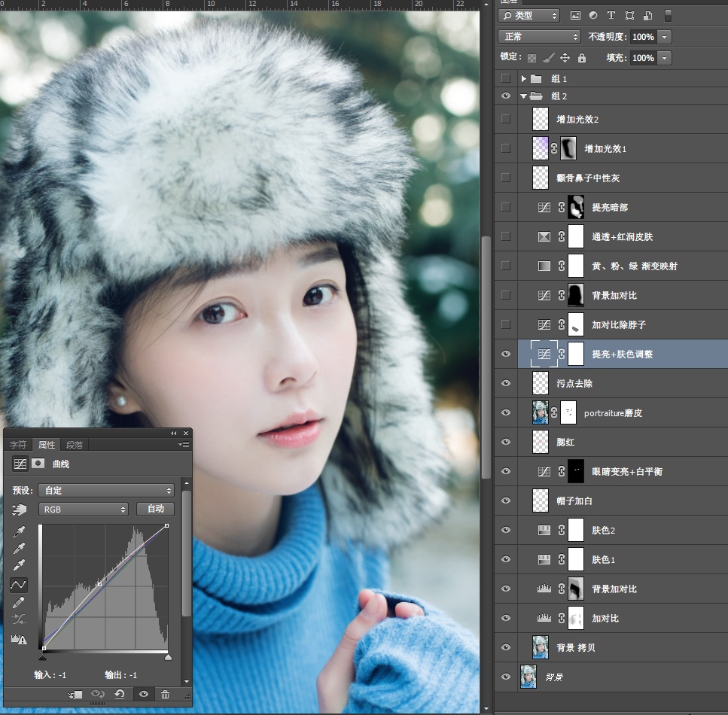The width and height of the screenshot is (728, 715).
Task: Click the black point input slider triangle
Action: [x=43, y=657]
